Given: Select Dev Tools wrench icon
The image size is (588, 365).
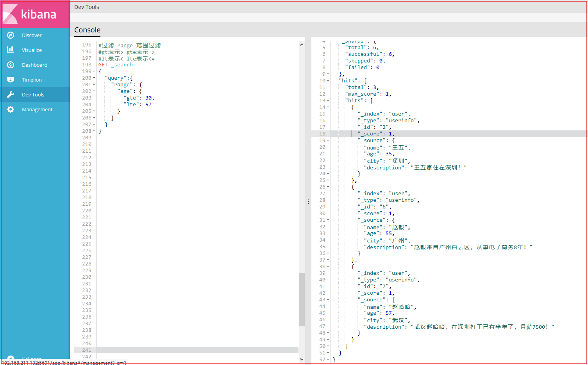Looking at the screenshot, I should tap(11, 94).
